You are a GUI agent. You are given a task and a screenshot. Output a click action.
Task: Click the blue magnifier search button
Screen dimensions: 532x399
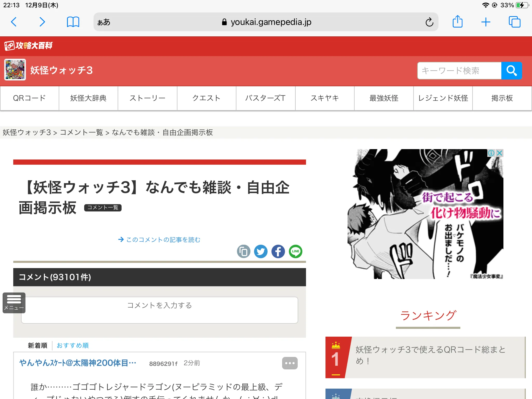(x=511, y=70)
